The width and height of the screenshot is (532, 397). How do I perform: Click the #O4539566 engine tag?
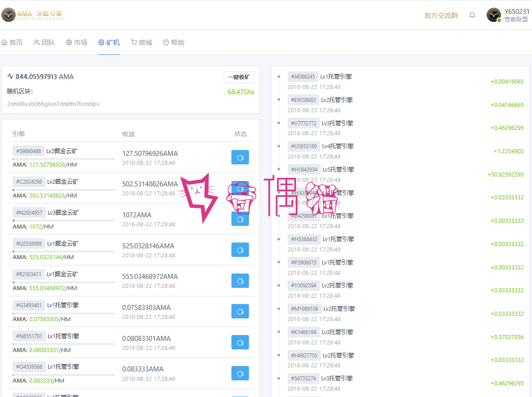pos(29,367)
